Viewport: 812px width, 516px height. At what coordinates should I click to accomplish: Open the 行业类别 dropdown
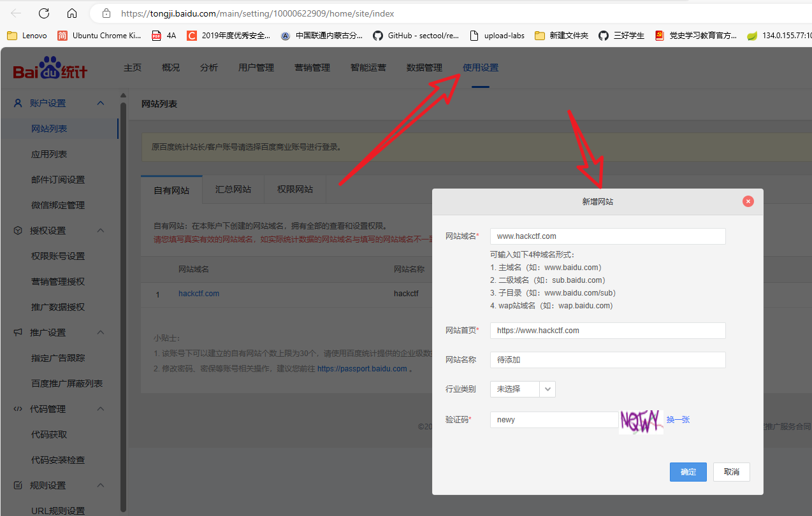523,389
